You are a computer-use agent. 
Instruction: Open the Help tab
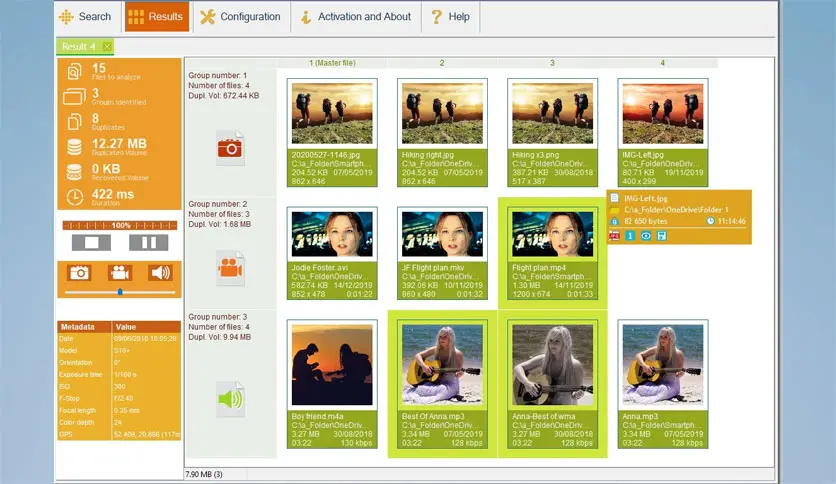pos(451,17)
